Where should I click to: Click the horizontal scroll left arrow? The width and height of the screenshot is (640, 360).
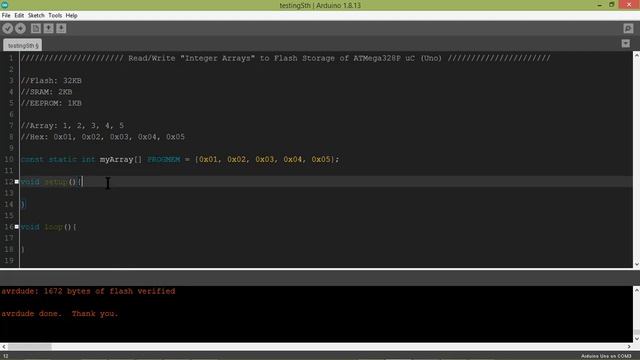4,347
